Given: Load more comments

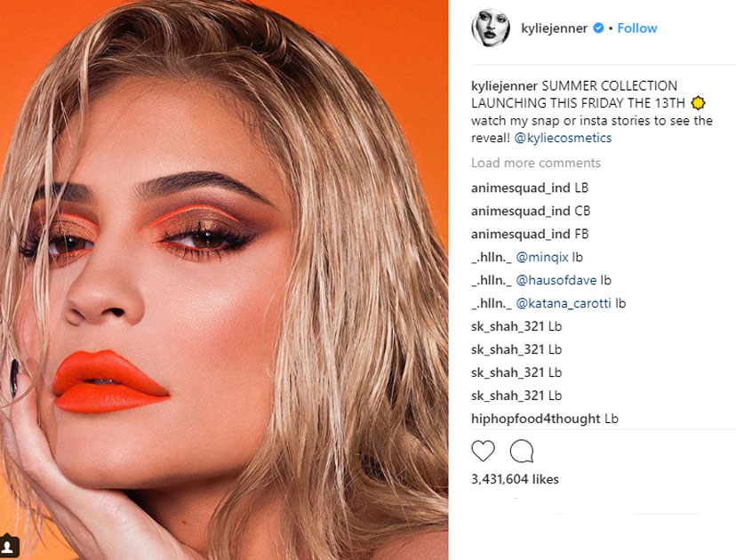Looking at the screenshot, I should [536, 163].
